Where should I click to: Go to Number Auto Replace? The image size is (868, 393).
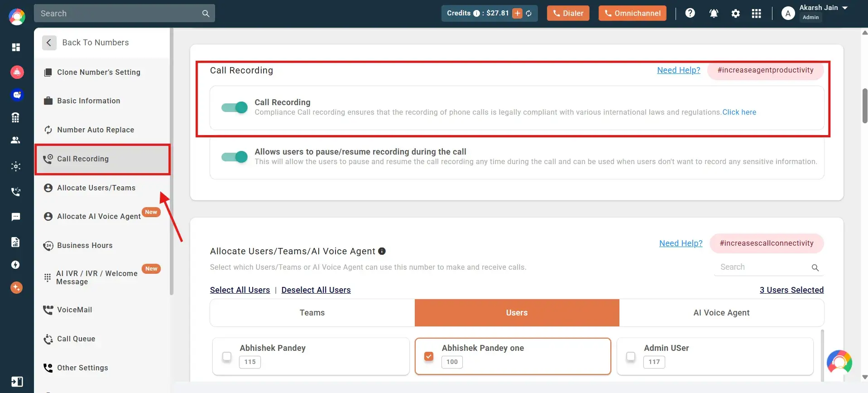pyautogui.click(x=102, y=130)
